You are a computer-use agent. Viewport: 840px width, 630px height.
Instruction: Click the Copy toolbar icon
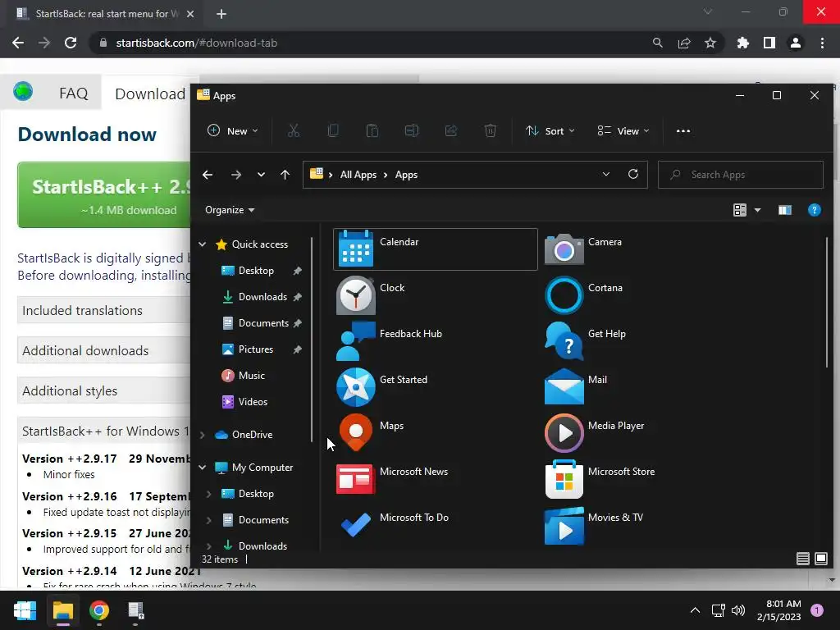(333, 130)
